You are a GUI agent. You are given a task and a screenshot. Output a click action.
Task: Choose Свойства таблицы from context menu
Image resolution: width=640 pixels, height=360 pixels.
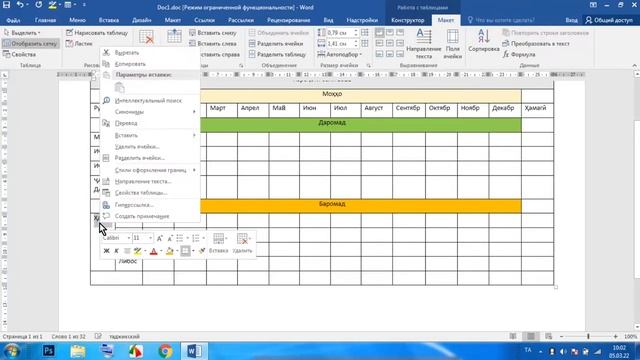point(149,193)
